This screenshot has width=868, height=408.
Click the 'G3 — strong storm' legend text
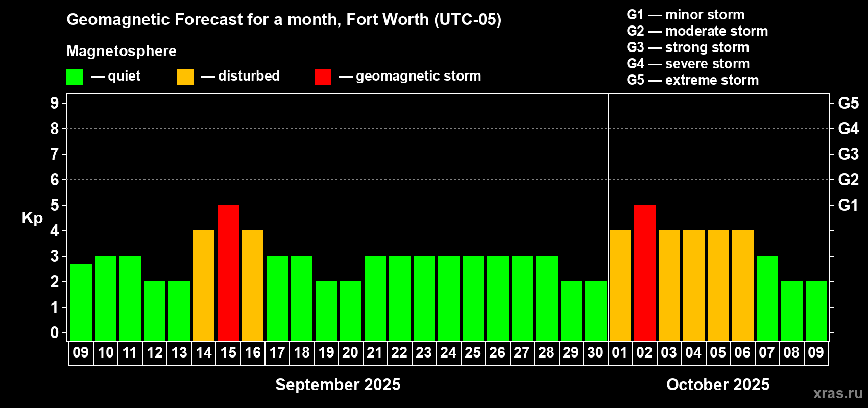coord(688,47)
